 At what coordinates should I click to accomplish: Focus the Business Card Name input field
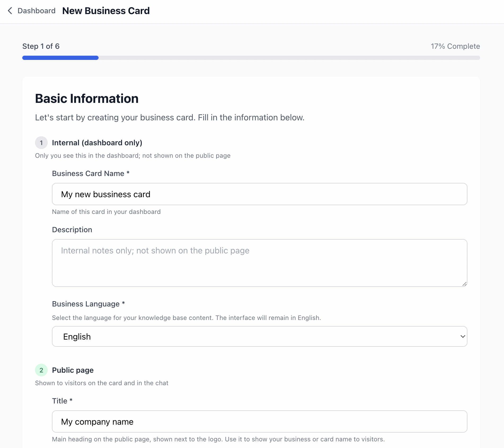click(259, 194)
